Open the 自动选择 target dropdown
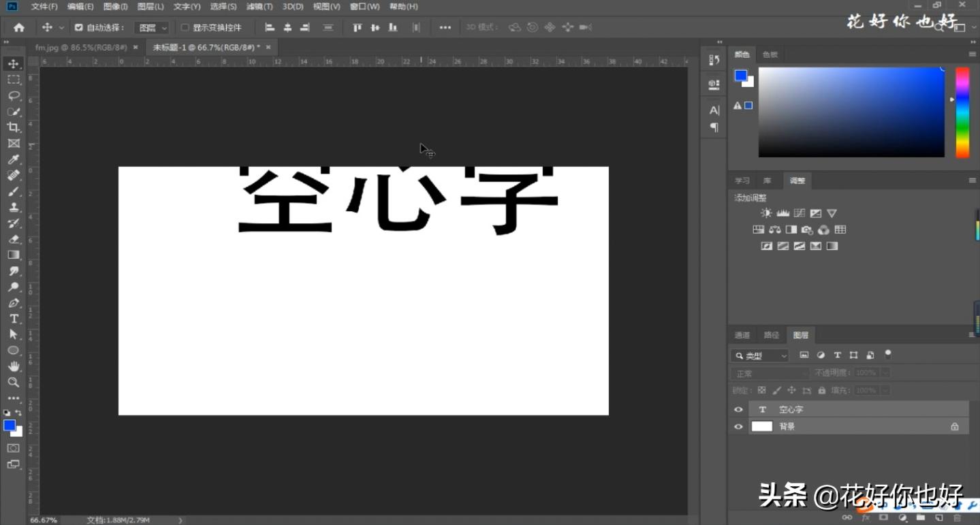Image resolution: width=980 pixels, height=525 pixels. (x=151, y=27)
